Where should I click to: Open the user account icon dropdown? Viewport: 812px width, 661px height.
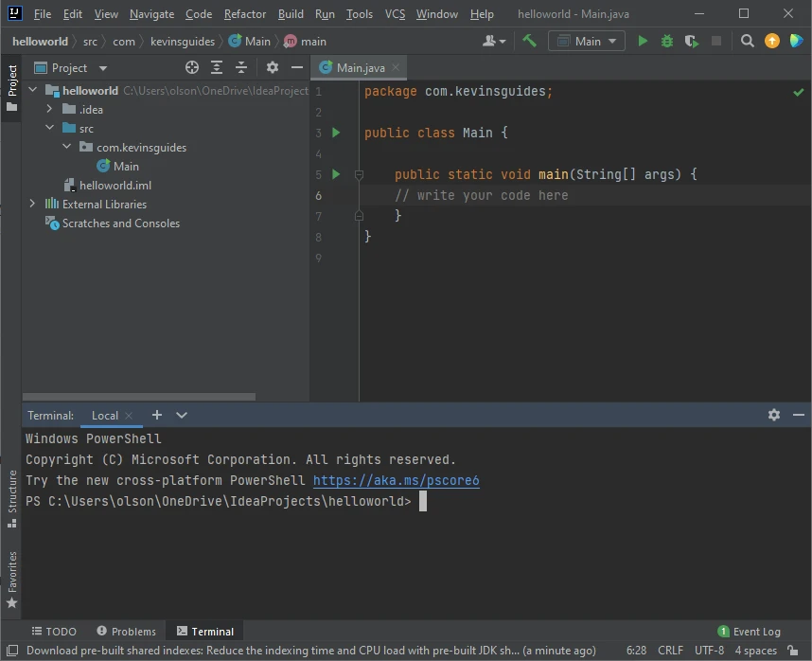click(494, 41)
